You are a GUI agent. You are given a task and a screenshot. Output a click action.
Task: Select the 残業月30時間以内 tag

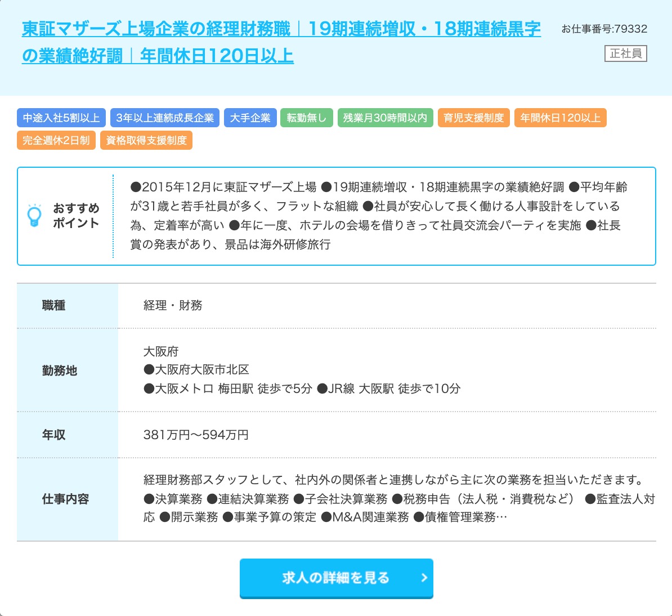386,118
